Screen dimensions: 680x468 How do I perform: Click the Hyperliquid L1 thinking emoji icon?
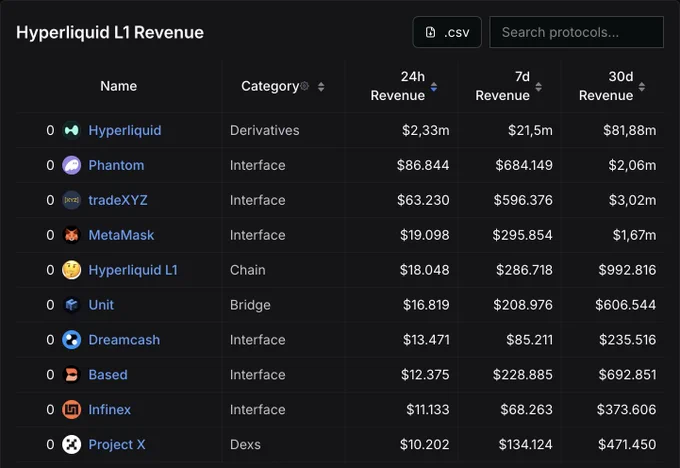coord(72,270)
